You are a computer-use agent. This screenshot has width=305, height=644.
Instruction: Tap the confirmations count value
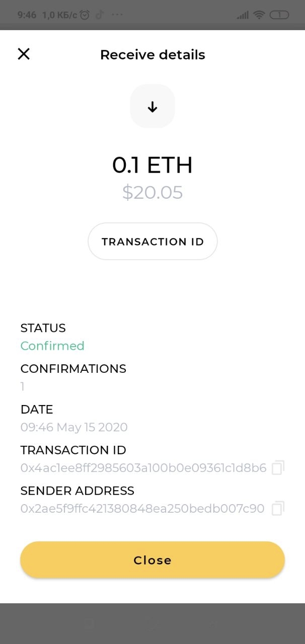(23, 386)
